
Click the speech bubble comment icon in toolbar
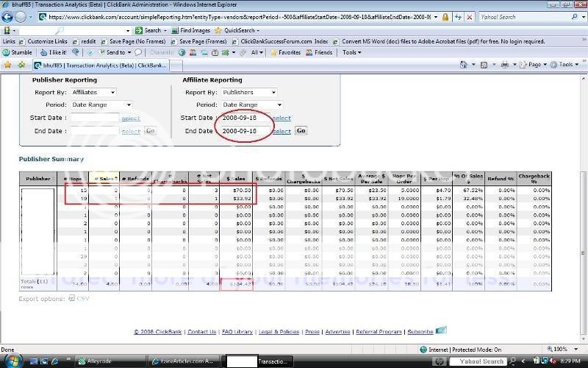point(138,52)
